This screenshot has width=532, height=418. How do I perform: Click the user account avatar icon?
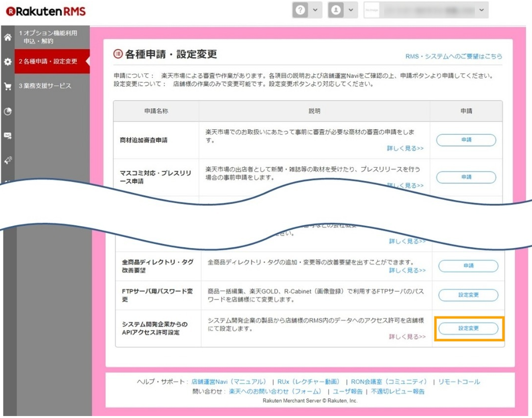pos(336,10)
